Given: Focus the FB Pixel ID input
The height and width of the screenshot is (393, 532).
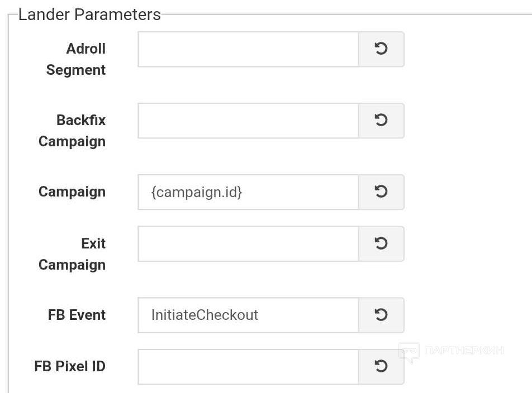Looking at the screenshot, I should 248,366.
